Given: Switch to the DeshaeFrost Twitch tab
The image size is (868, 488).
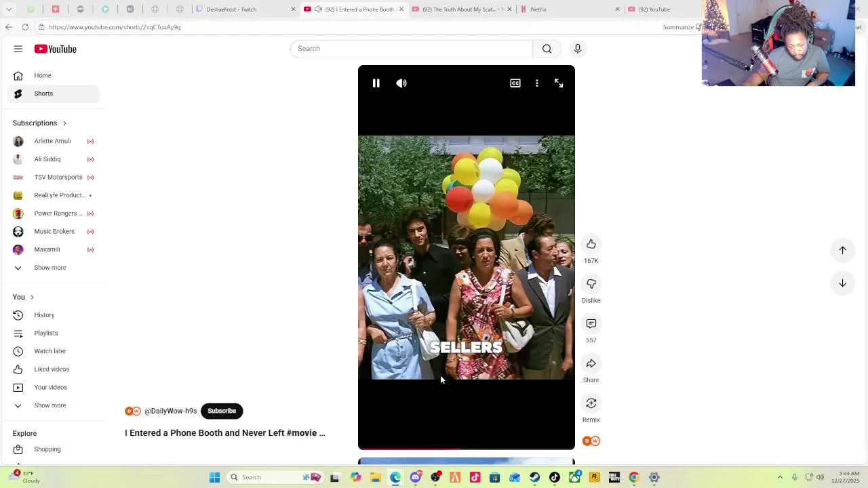Looking at the screenshot, I should (x=244, y=9).
